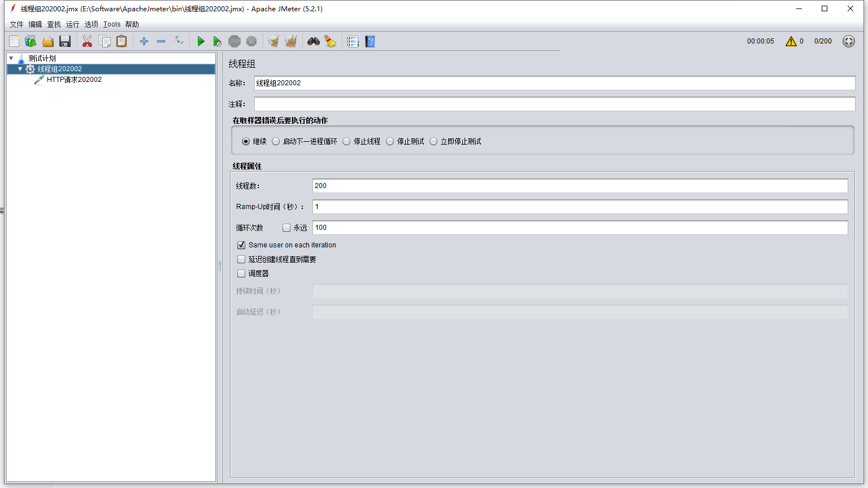Click the elapsed time 00:00:05 display
The height and width of the screenshot is (488, 868).
tap(761, 41)
